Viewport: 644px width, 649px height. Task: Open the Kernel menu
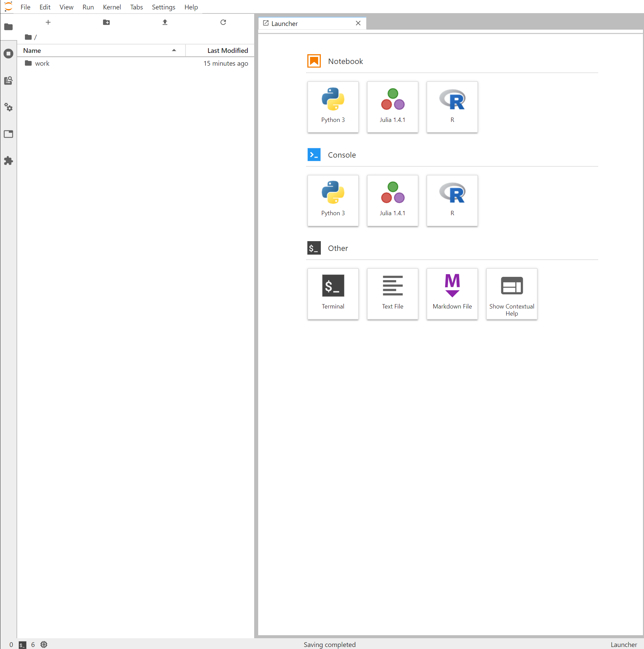click(x=112, y=7)
